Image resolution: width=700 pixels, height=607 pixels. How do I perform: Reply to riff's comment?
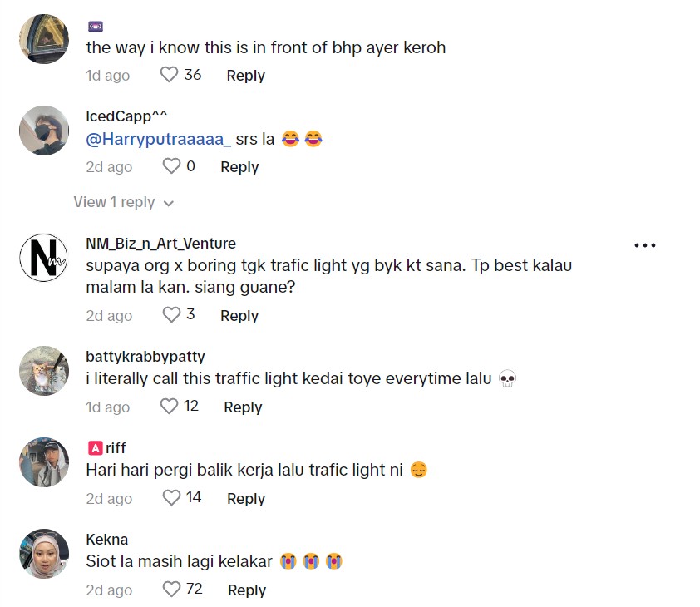pyautogui.click(x=245, y=498)
